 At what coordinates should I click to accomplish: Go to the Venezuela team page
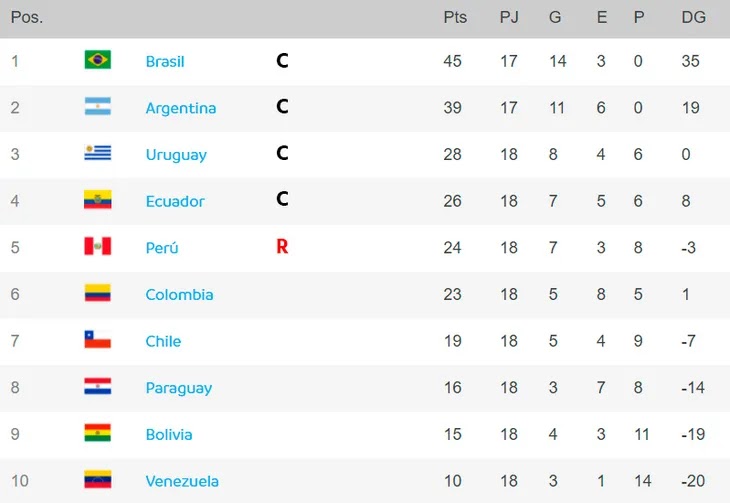click(x=182, y=481)
